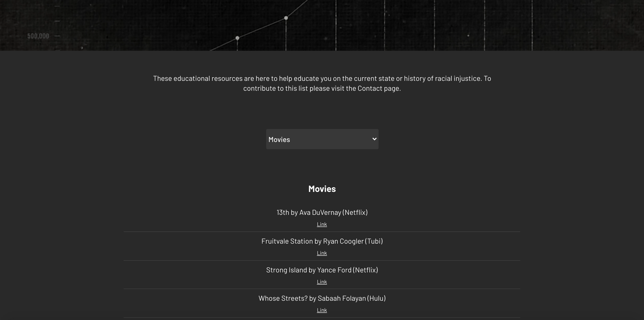
Task: Open the Link under 13th by Ava DuVernay
Action: (322, 224)
